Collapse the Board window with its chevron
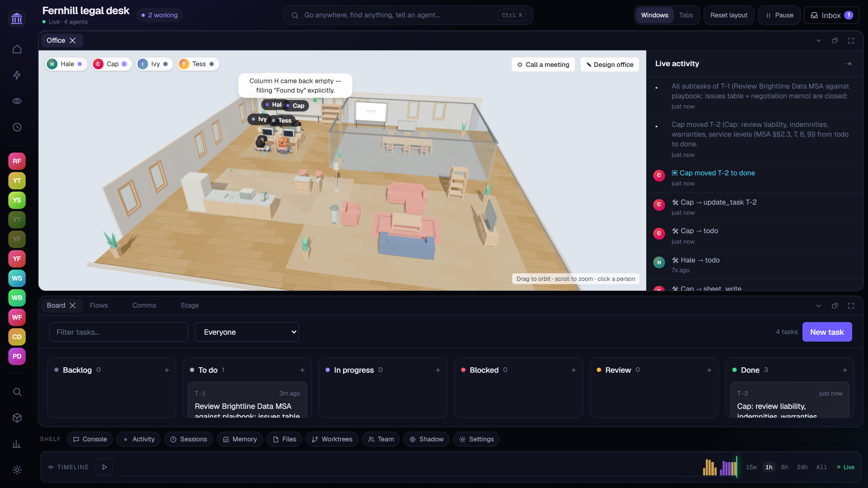868x488 pixels. coord(818,306)
